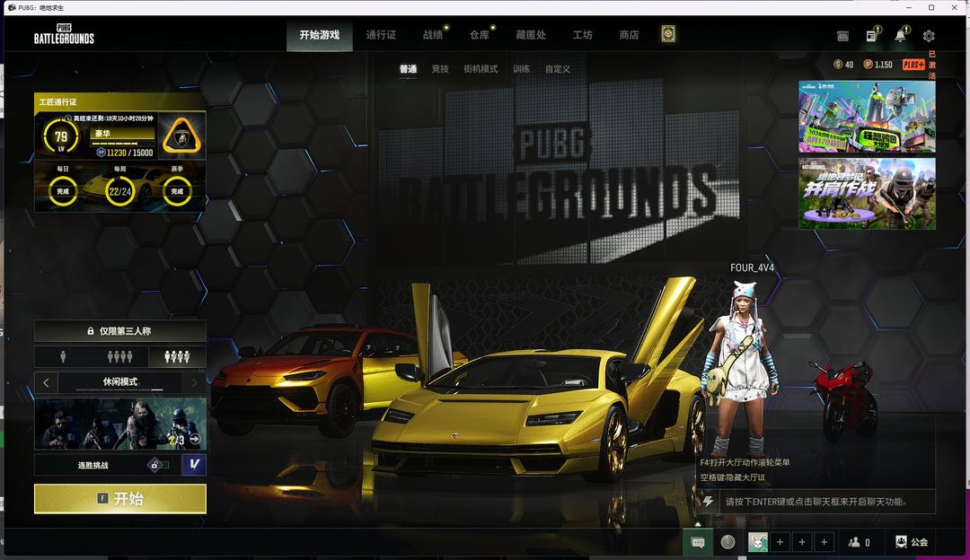The width and height of the screenshot is (970, 560).
Task: Click the BP balance 1,150
Action: tap(877, 65)
